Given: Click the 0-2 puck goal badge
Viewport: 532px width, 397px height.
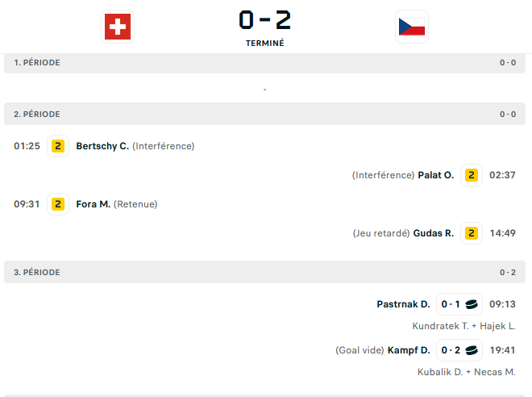Looking at the screenshot, I should coord(459,350).
